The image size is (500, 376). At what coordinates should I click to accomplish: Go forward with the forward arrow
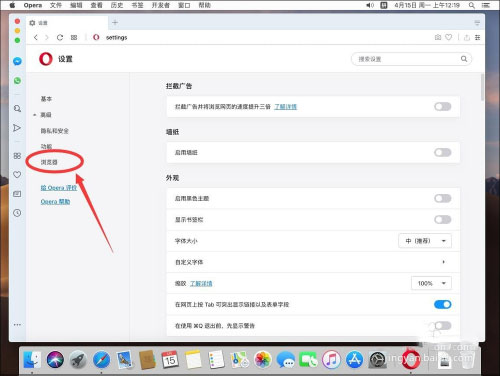point(47,37)
